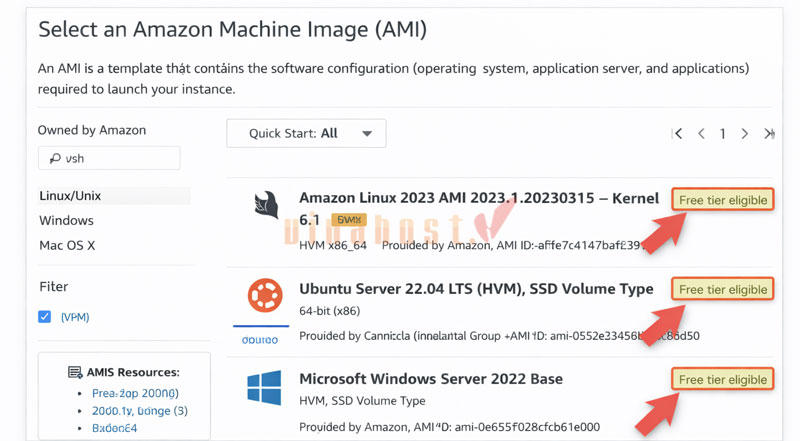This screenshot has height=441, width=800.
Task: Click the Owned by Amazon heading
Action: [92, 130]
